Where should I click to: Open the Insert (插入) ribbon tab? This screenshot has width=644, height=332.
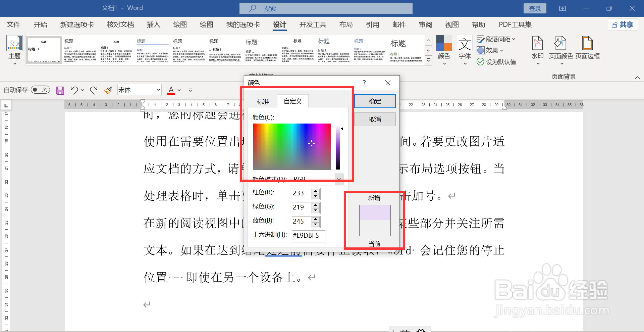tap(153, 25)
